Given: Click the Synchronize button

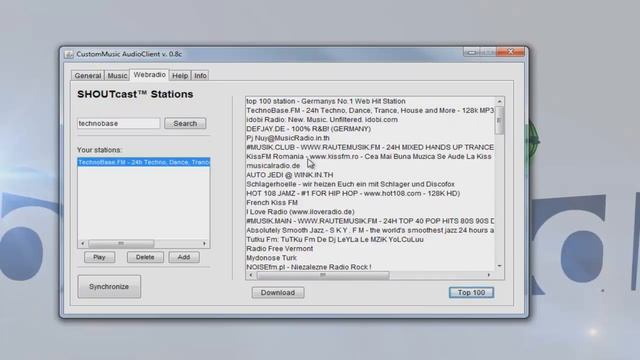Looking at the screenshot, I should coord(109,287).
